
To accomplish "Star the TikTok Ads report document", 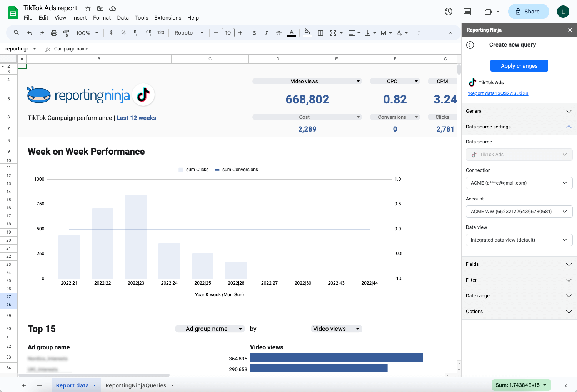I will [88, 8].
